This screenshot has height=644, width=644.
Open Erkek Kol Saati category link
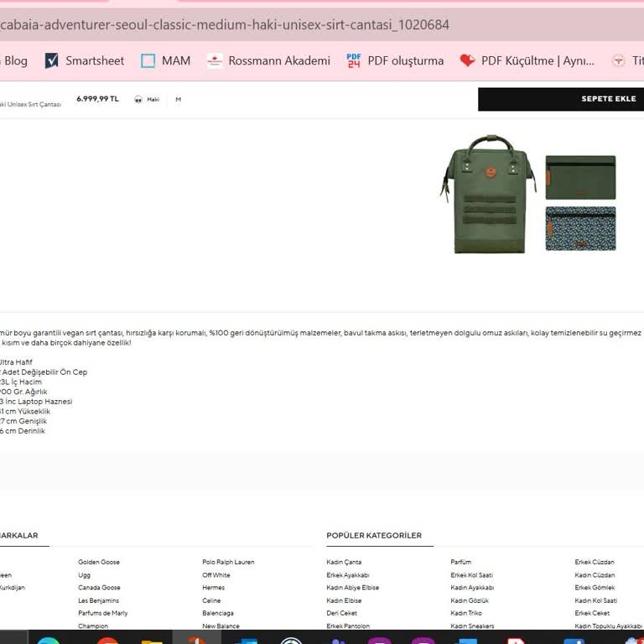tap(471, 575)
